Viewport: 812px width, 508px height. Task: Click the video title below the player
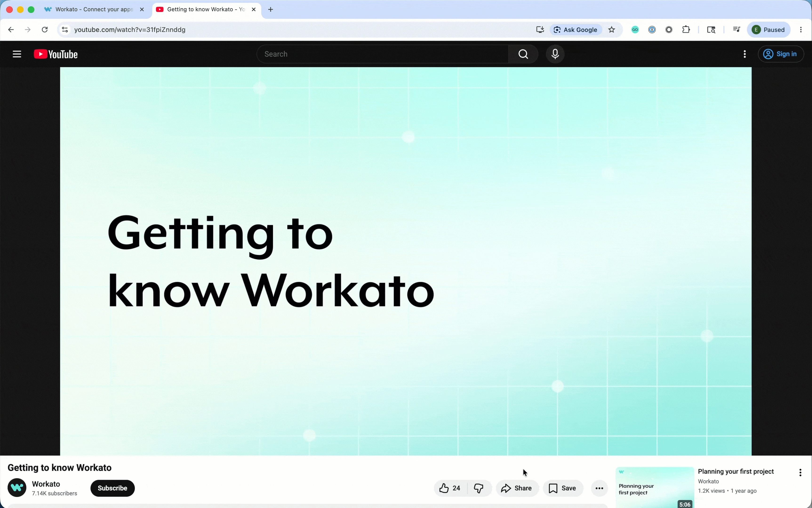60,468
